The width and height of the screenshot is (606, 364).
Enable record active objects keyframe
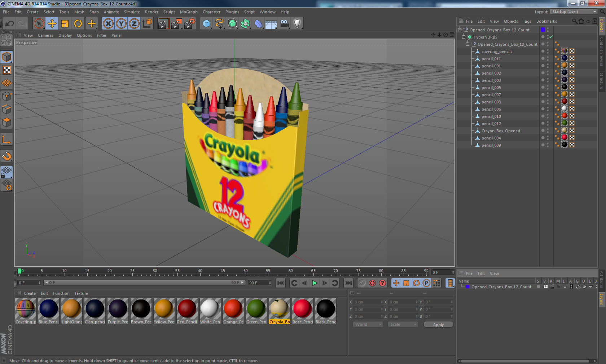[x=362, y=283]
